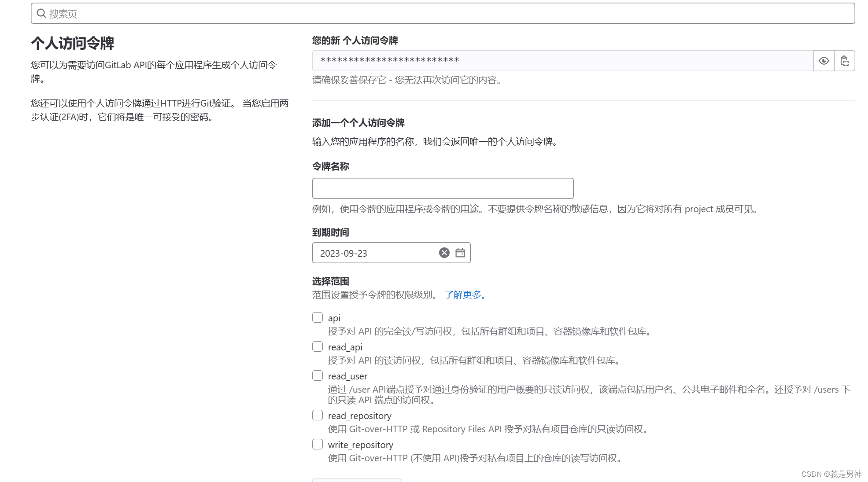This screenshot has height=482, width=868.
Task: Click the read_api label text
Action: 345,347
